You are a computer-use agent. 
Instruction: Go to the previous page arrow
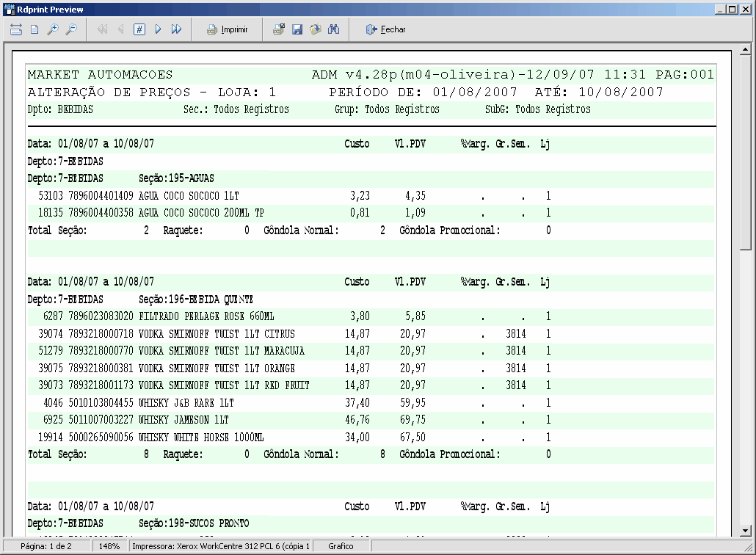coord(120,29)
